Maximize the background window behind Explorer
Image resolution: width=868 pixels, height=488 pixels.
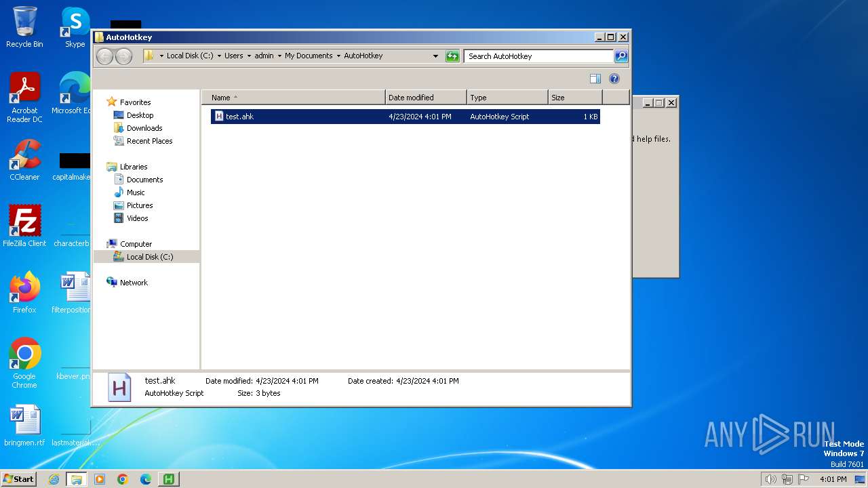tap(658, 103)
